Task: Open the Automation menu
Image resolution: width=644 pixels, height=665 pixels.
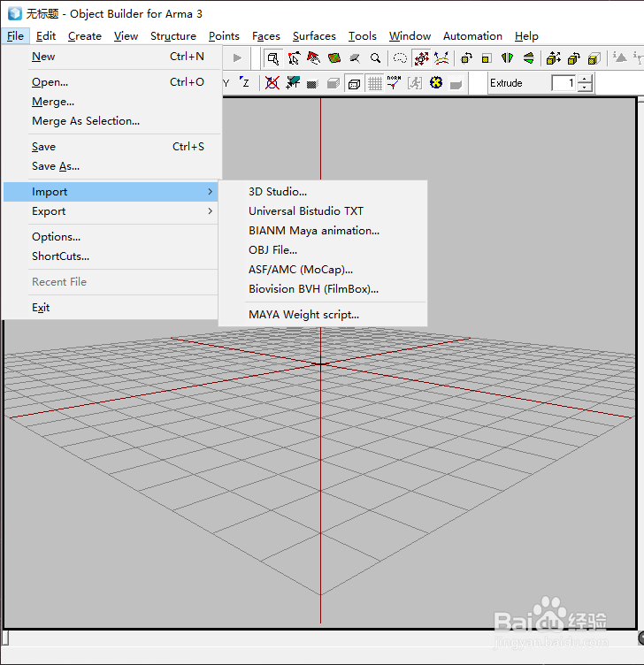Action: [472, 36]
